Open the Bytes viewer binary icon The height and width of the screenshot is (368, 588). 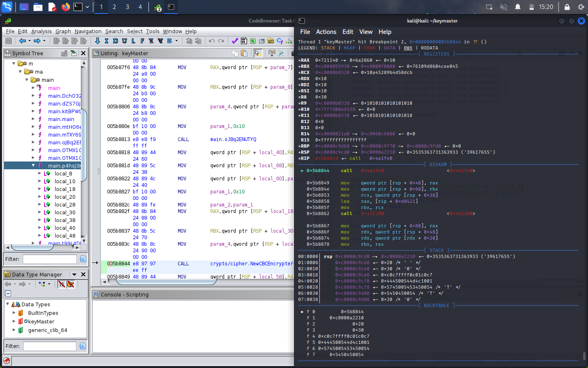[x=244, y=41]
